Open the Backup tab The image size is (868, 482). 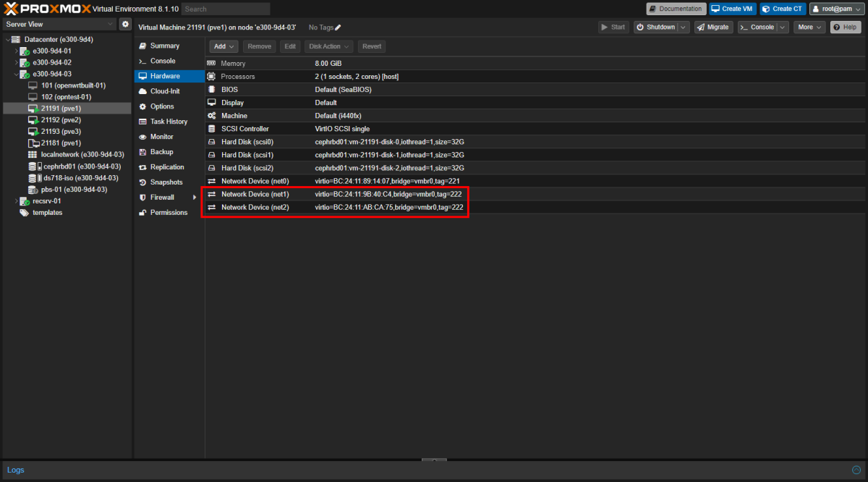click(x=169, y=152)
